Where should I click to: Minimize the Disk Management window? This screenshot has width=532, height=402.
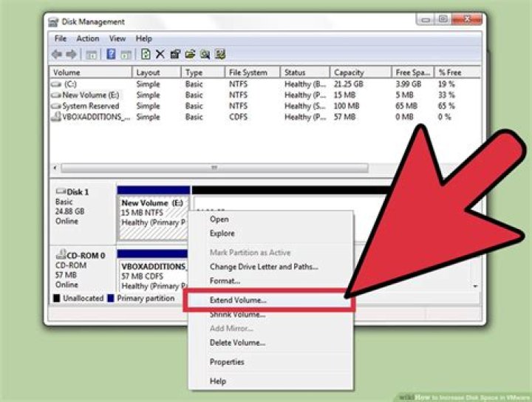pos(426,20)
